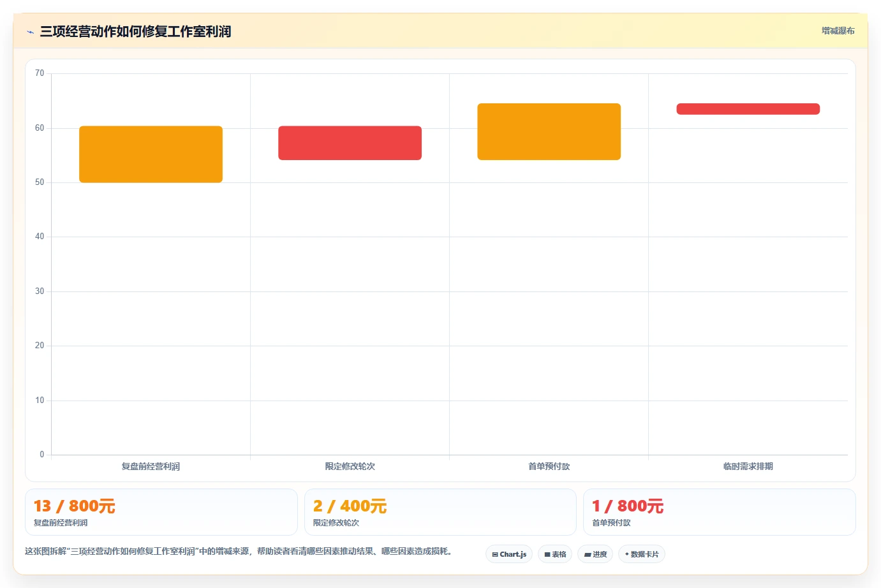Click the y-axis value 40
881x588 pixels.
tap(40, 237)
